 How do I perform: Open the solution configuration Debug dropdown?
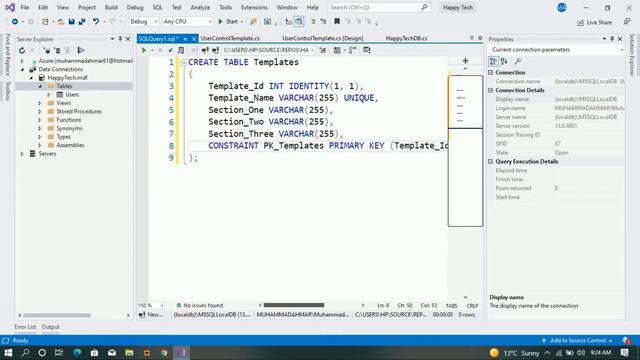144,22
